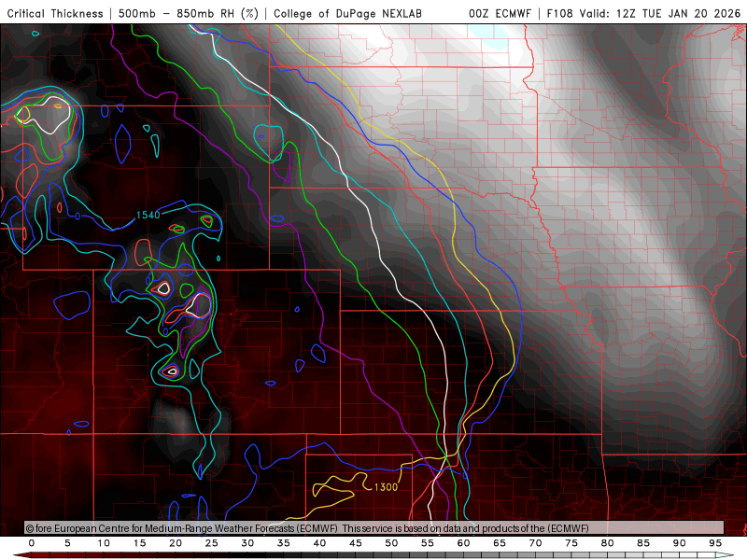Click the 500mb – 850mb RH (%) label
This screenshot has width=747, height=560.
point(189,13)
